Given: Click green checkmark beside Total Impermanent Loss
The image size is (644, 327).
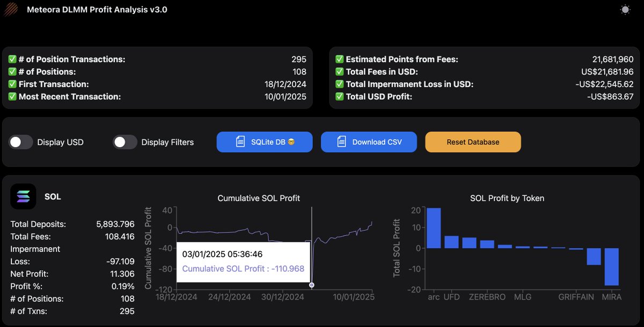Looking at the screenshot, I should pos(339,84).
